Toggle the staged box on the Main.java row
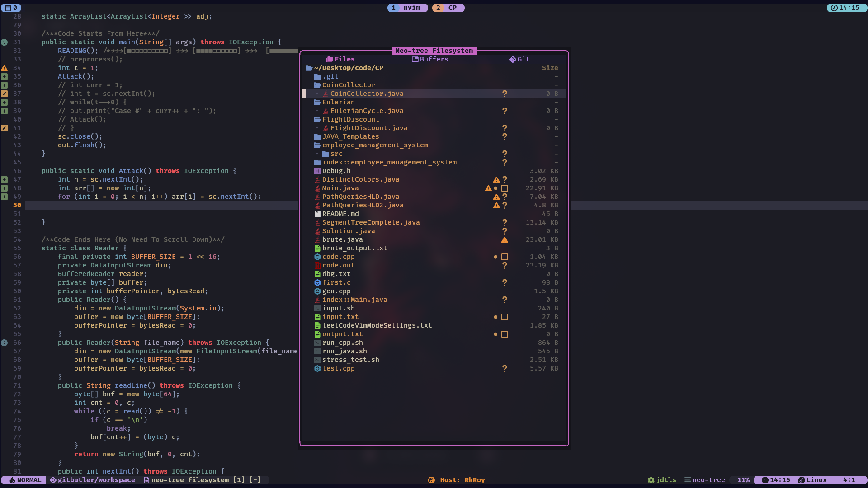The image size is (868, 488). click(505, 188)
